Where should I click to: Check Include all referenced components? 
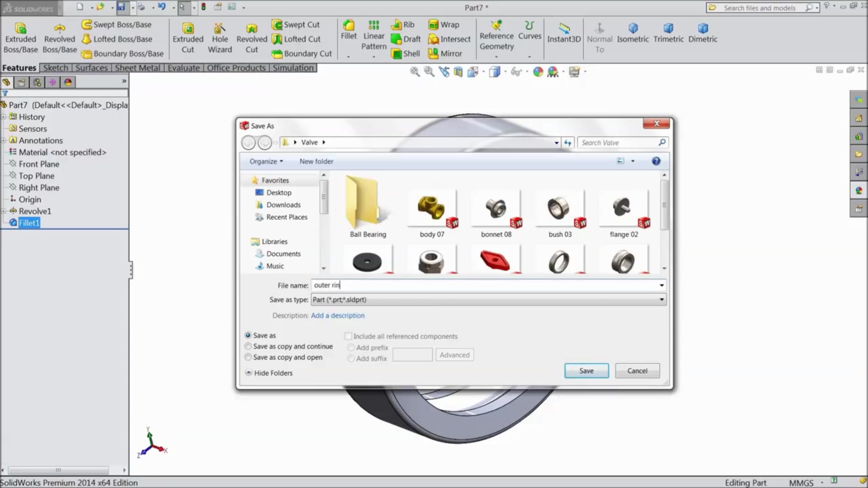point(349,336)
